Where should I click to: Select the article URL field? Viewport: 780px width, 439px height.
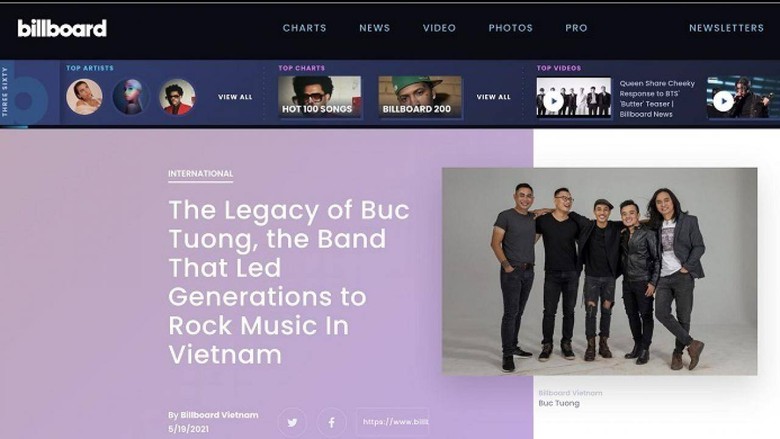click(392, 422)
